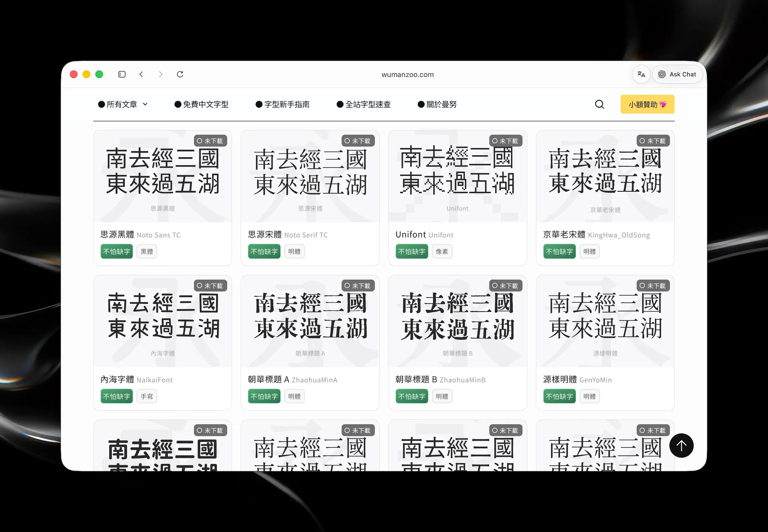Open the 思源宋體 font preview thumbnail
The image size is (768, 532).
click(310, 177)
